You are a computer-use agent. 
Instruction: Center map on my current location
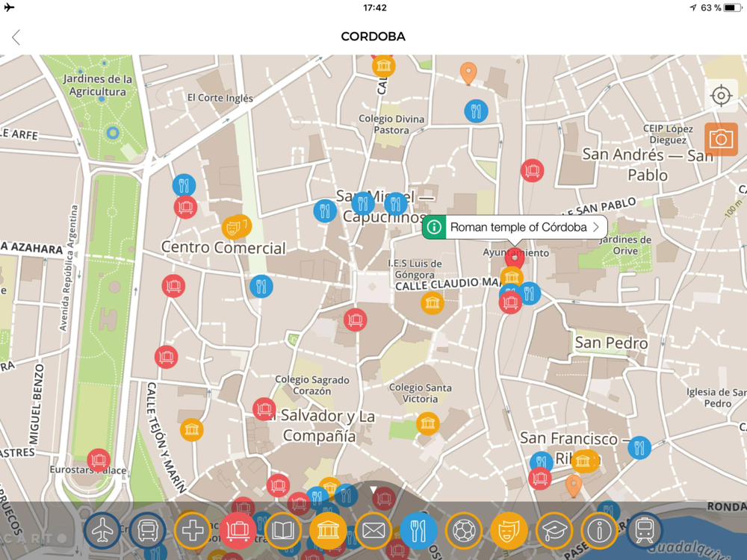click(x=721, y=96)
